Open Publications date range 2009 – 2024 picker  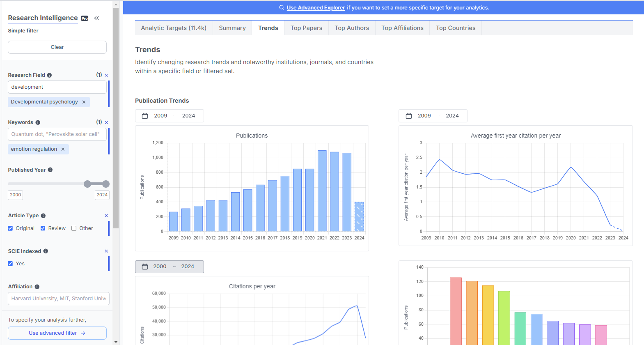[170, 116]
